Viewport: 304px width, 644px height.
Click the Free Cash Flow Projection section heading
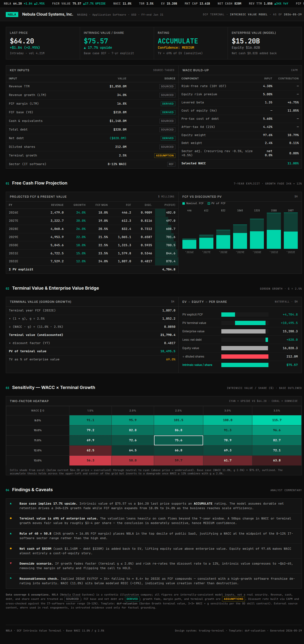point(40,183)
